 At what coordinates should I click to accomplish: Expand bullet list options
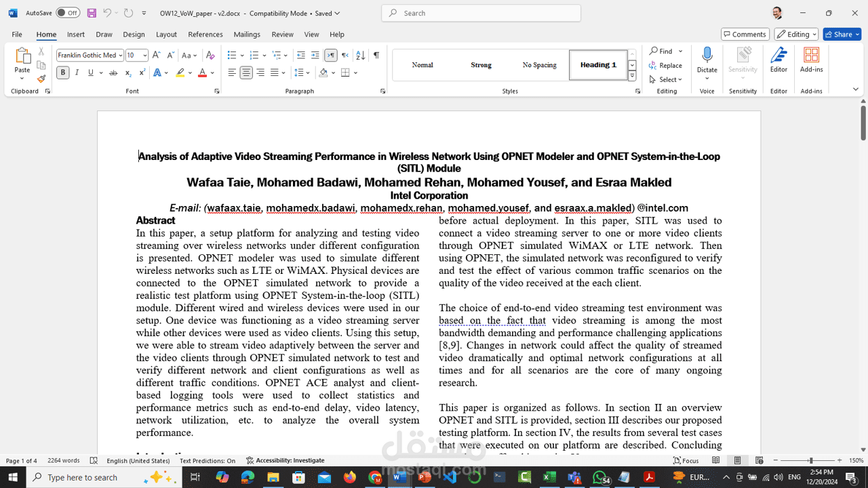(241, 56)
